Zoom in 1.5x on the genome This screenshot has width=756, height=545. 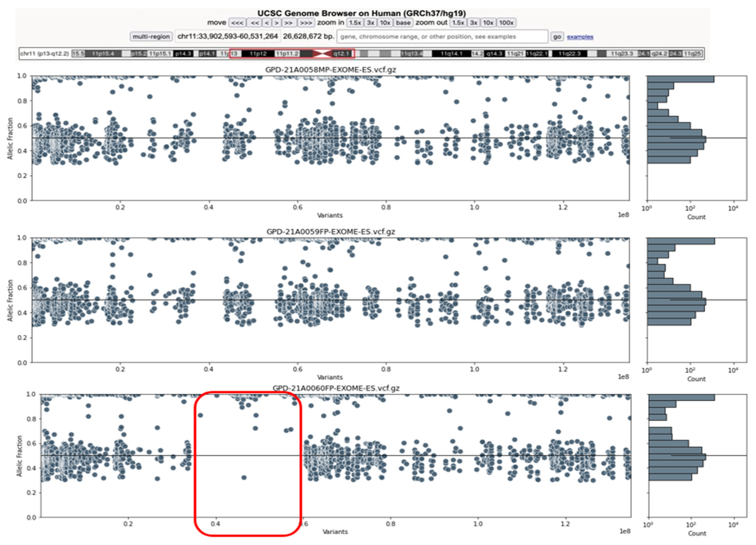pyautogui.click(x=355, y=23)
